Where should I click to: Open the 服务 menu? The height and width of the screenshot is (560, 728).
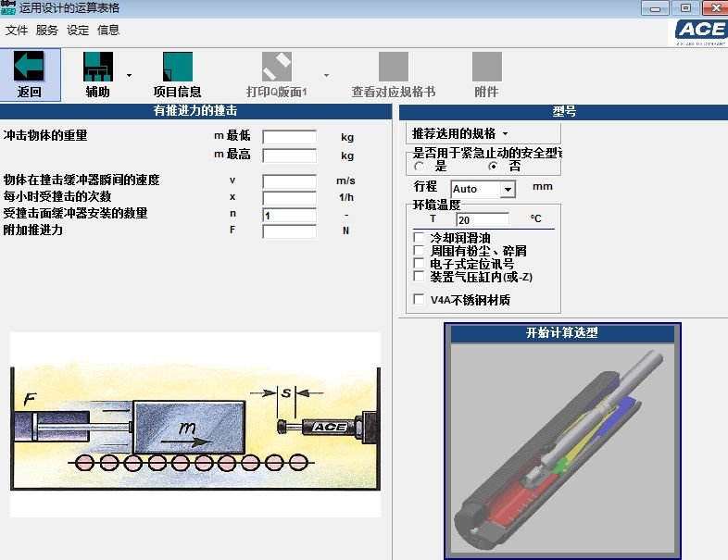pyautogui.click(x=47, y=31)
